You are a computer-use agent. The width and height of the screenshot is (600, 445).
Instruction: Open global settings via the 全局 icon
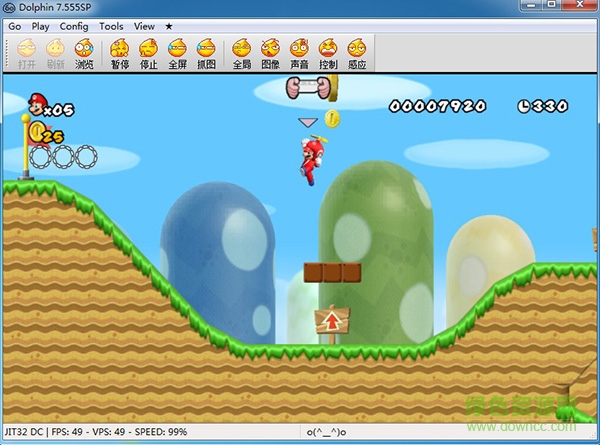pyautogui.click(x=241, y=53)
